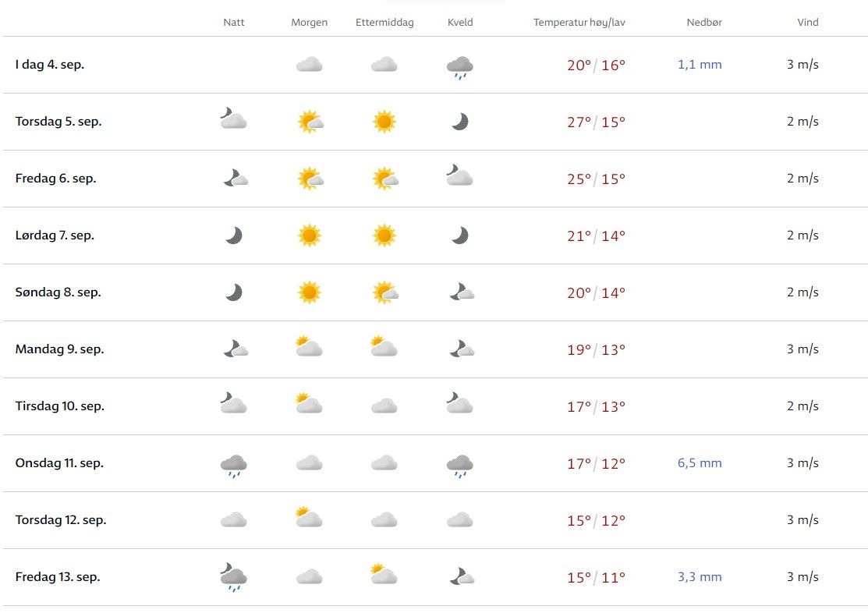The width and height of the screenshot is (868, 613).
Task: Select the Onsdag 11. sep. day label
Action: (x=59, y=463)
